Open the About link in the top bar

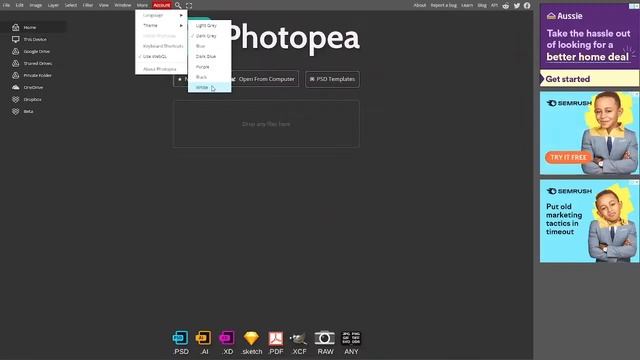[x=420, y=5]
